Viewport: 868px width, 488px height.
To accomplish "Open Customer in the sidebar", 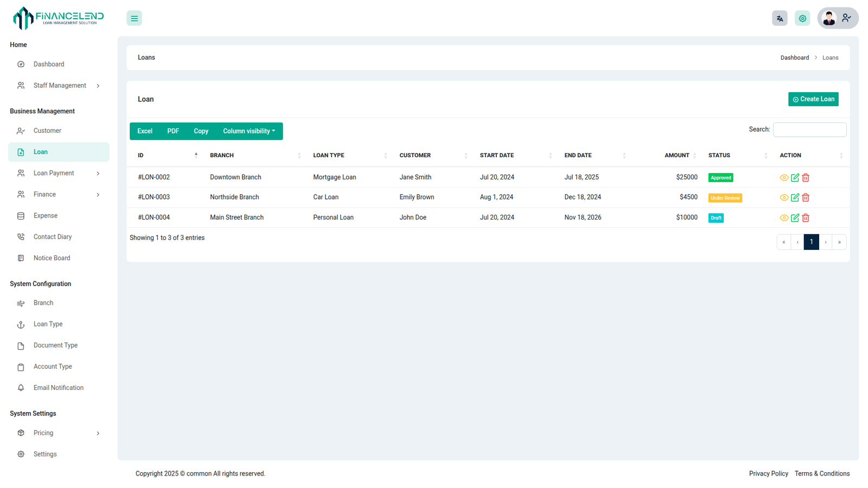I will point(47,131).
